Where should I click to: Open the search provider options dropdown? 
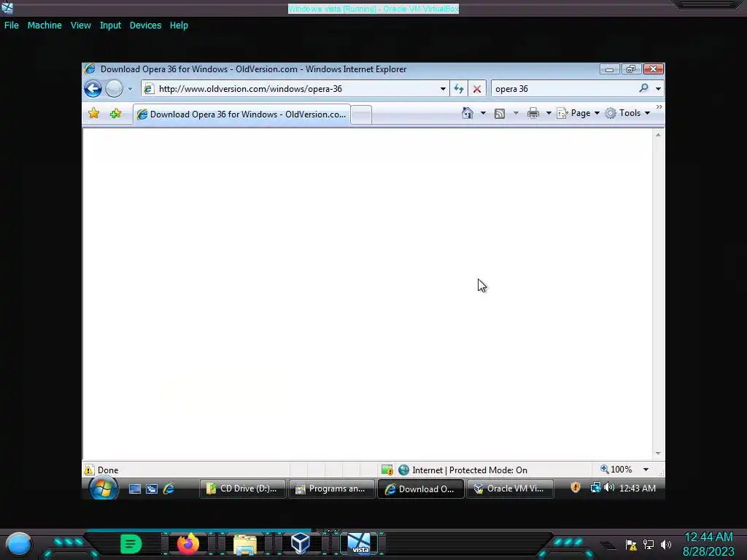click(659, 88)
